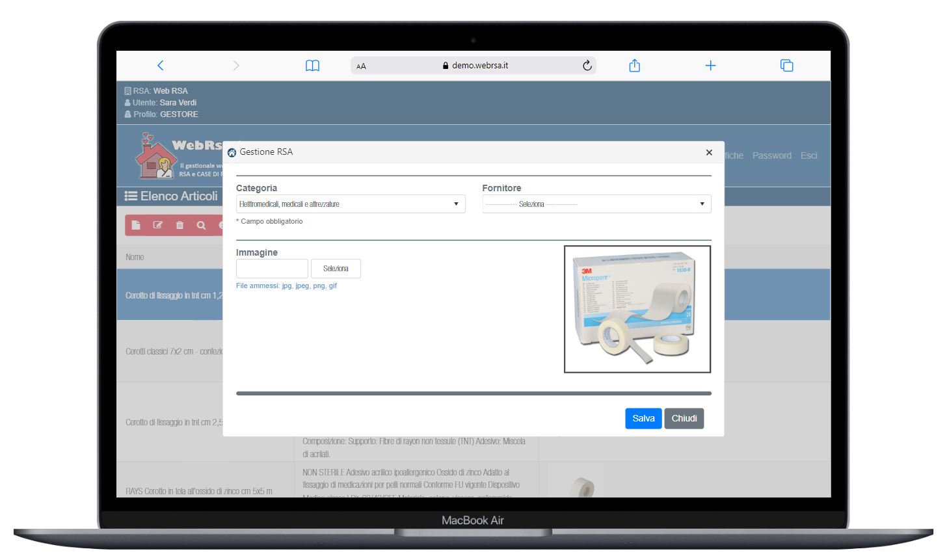Viewport: 947px width, 560px height.
Task: Tap the AA reader text size control
Action: point(362,66)
